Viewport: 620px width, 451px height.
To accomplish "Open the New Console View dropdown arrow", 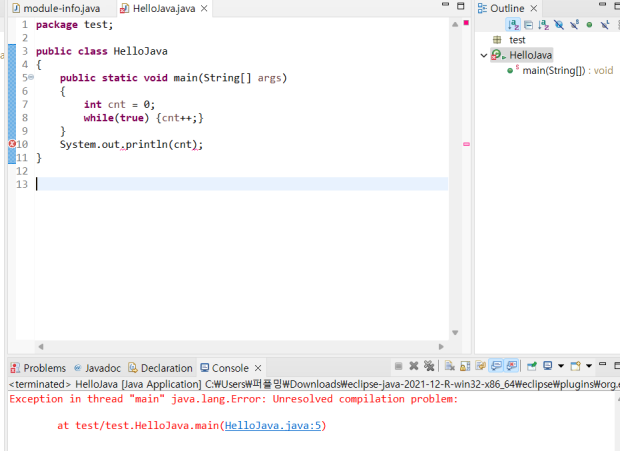I will coord(589,367).
